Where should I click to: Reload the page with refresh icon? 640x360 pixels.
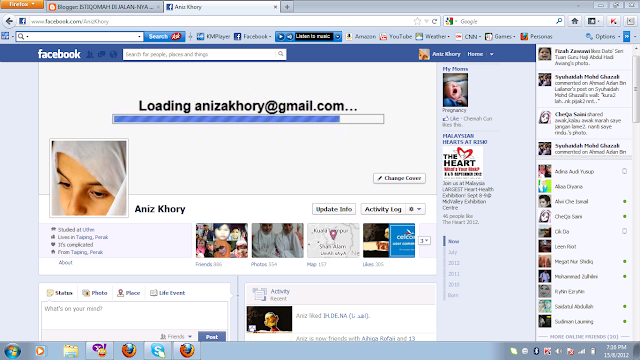coord(435,21)
